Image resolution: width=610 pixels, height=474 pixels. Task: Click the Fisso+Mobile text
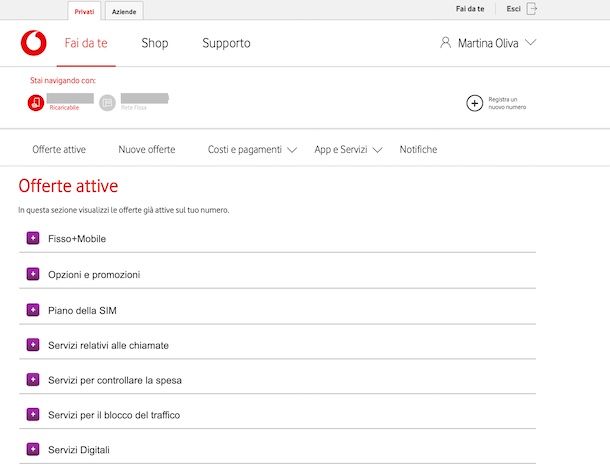point(77,239)
